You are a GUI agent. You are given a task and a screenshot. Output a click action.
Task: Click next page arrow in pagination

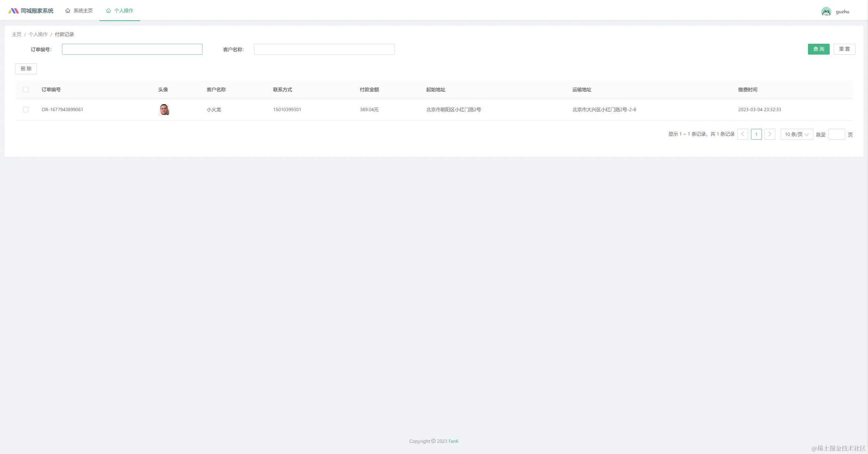click(x=770, y=134)
